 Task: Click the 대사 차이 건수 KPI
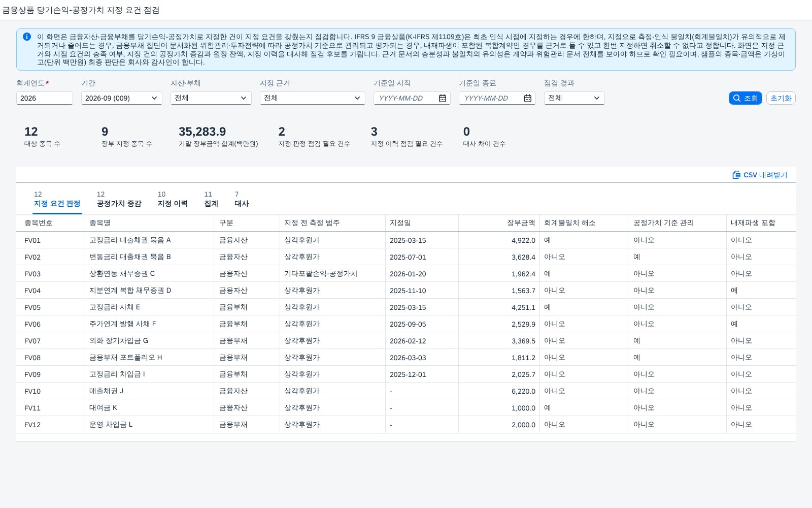(x=484, y=137)
